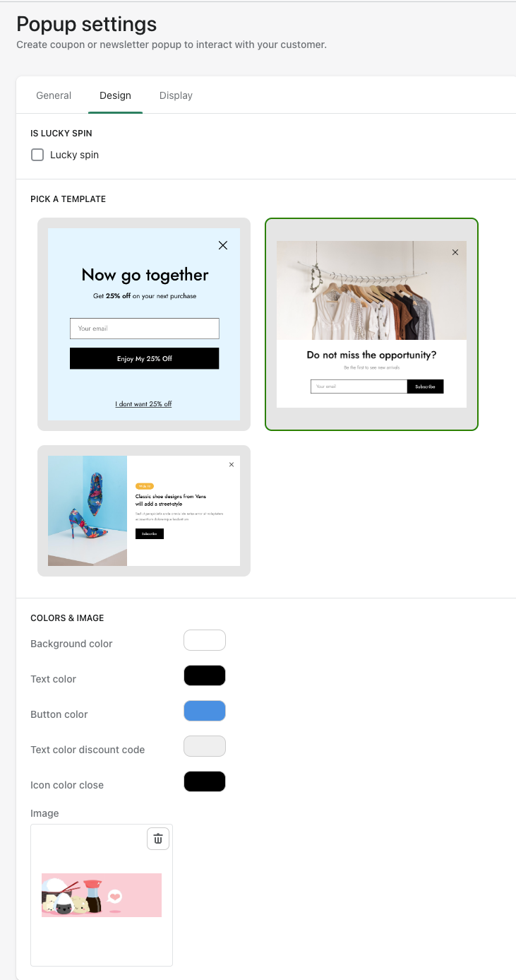Click the uploaded sushi banner image
The width and height of the screenshot is (516, 980).
pyautogui.click(x=102, y=895)
